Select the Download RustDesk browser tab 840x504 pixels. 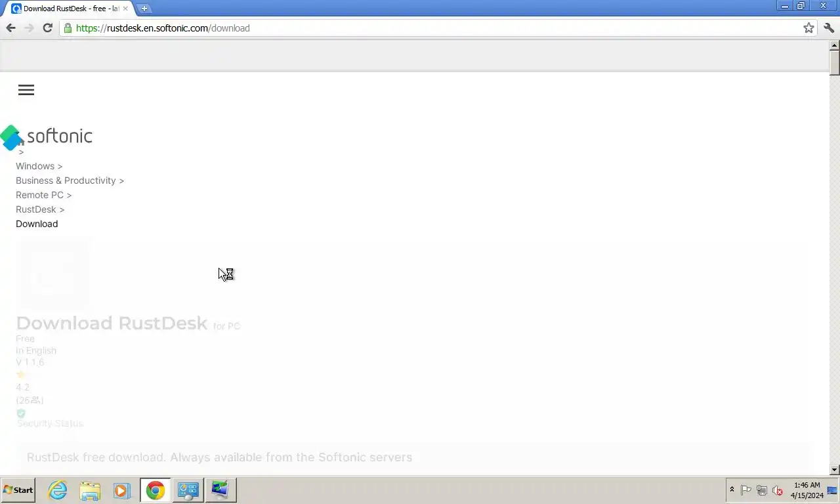[69, 9]
